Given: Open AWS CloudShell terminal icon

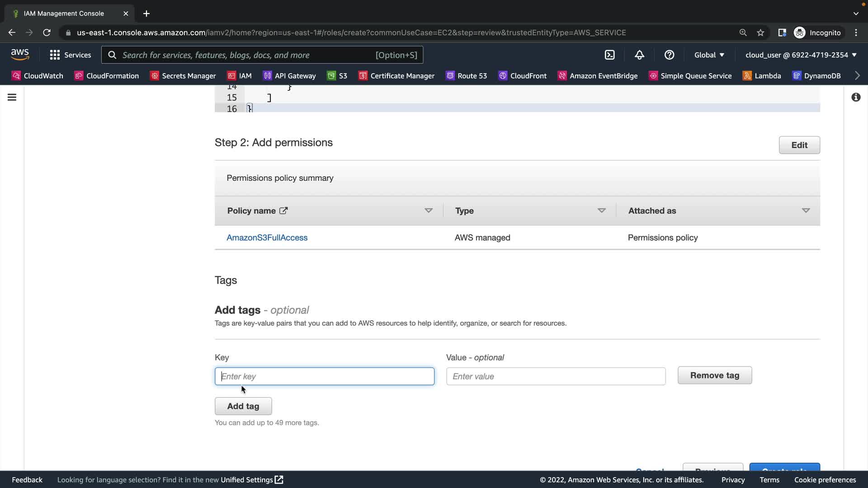Looking at the screenshot, I should 609,55.
